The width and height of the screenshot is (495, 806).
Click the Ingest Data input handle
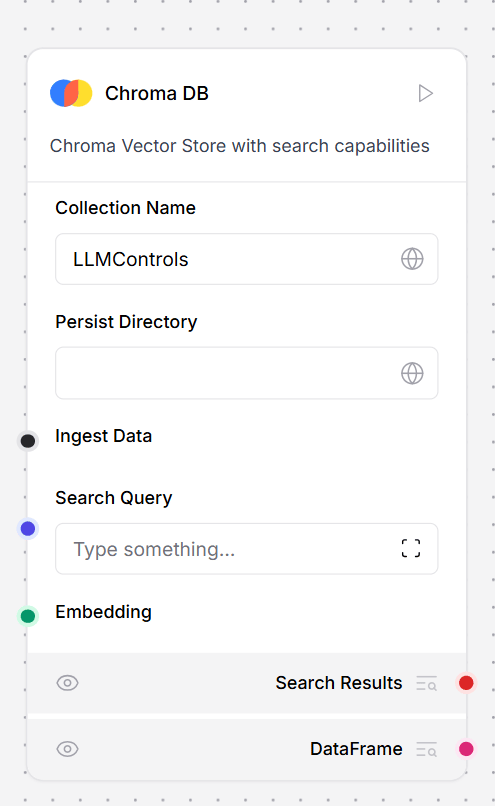tap(28, 441)
